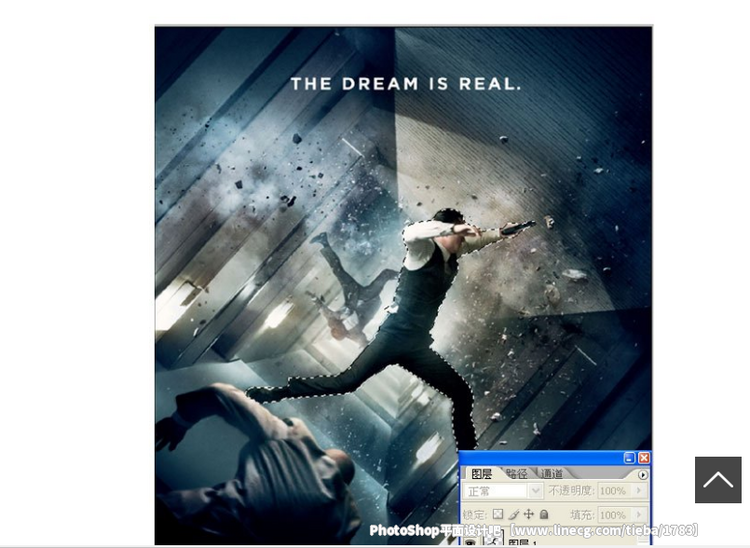Open the opacity slider arrow
Image resolution: width=750 pixels, height=548 pixels.
640,491
